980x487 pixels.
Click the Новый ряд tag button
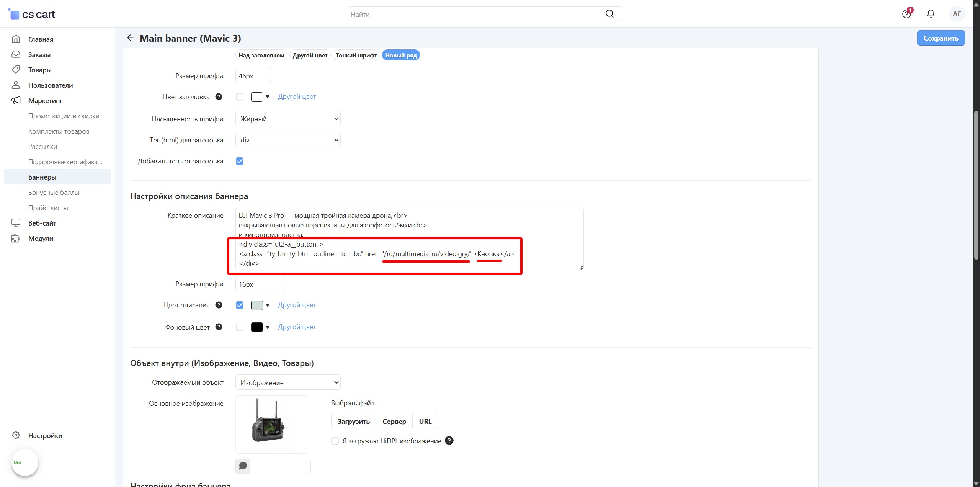[401, 55]
